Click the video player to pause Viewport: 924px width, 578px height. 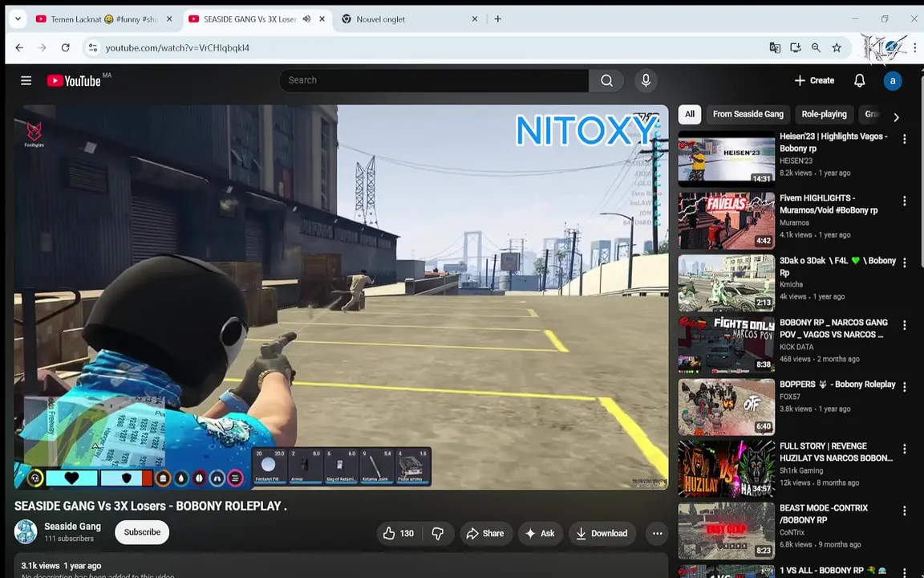(x=341, y=297)
